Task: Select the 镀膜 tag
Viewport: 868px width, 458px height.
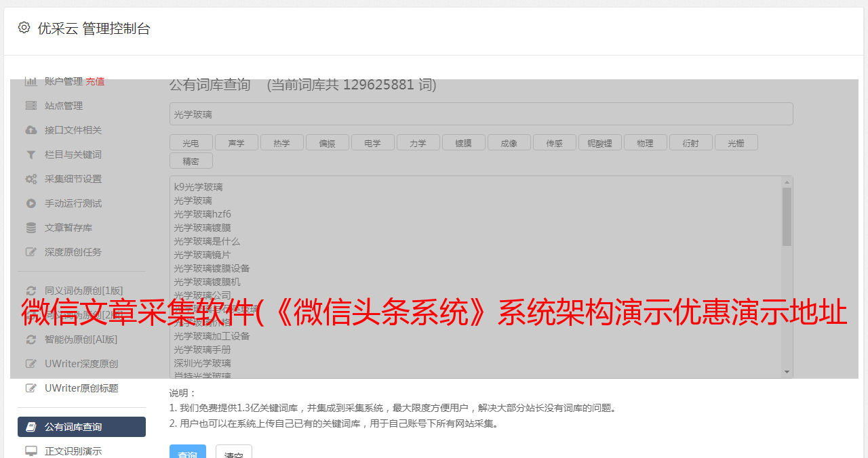Action: [x=463, y=142]
